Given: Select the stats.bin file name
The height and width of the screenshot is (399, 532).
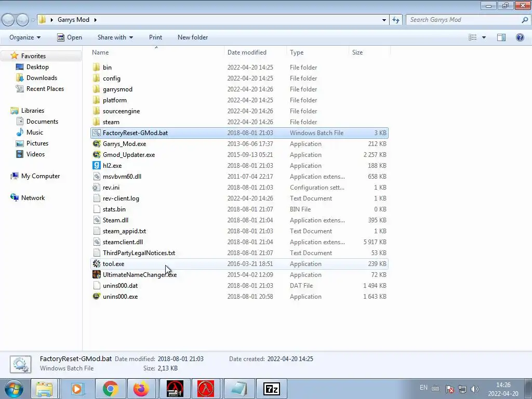Looking at the screenshot, I should click(x=114, y=209).
